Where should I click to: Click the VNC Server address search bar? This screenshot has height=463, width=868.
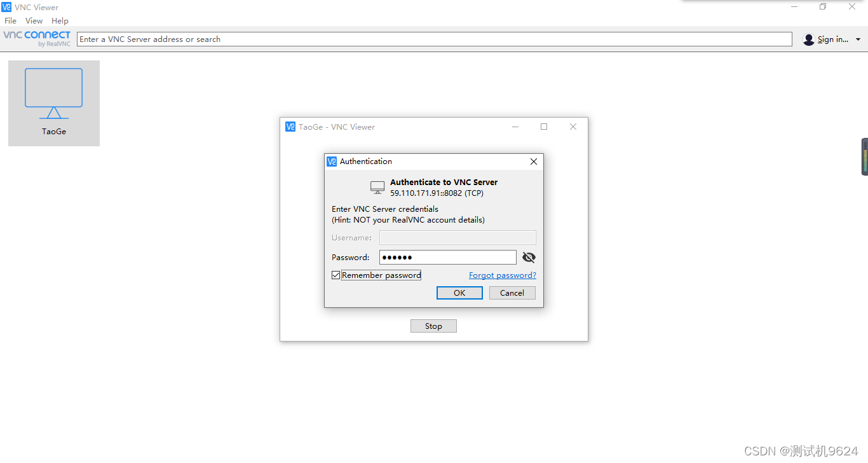coord(435,39)
